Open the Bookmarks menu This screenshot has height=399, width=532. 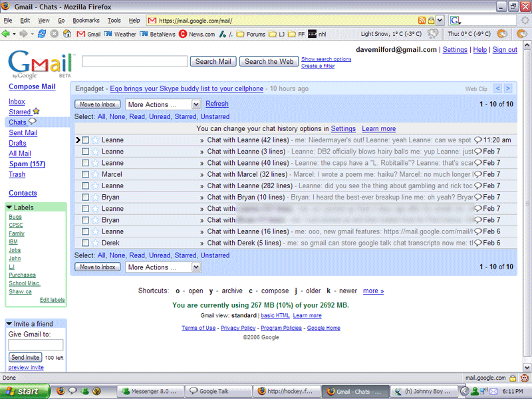[x=86, y=21]
